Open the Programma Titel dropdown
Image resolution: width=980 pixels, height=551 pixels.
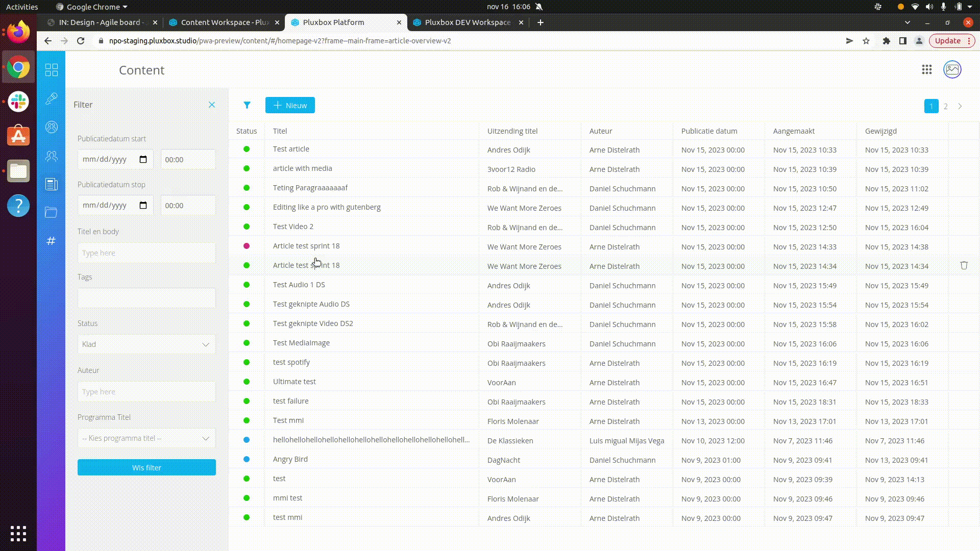[146, 438]
